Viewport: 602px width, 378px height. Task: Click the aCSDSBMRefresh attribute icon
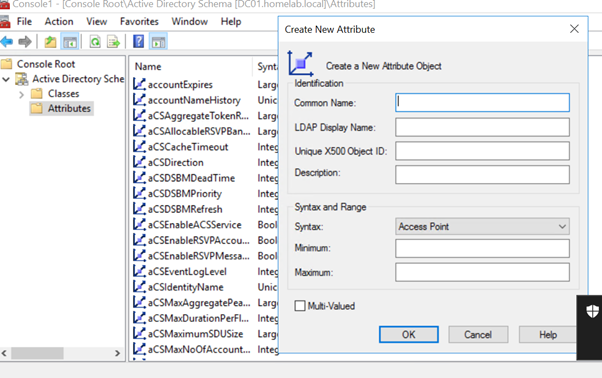tap(139, 209)
